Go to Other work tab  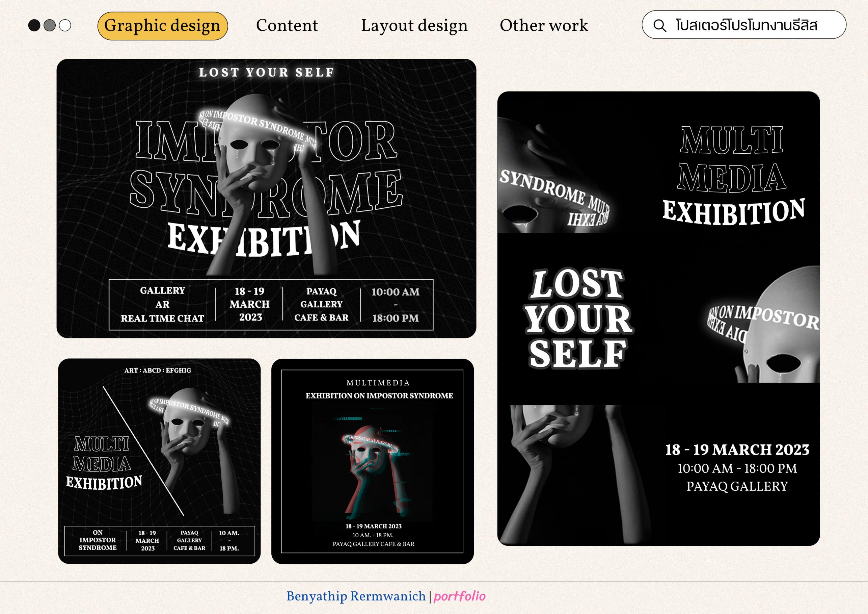coord(544,26)
